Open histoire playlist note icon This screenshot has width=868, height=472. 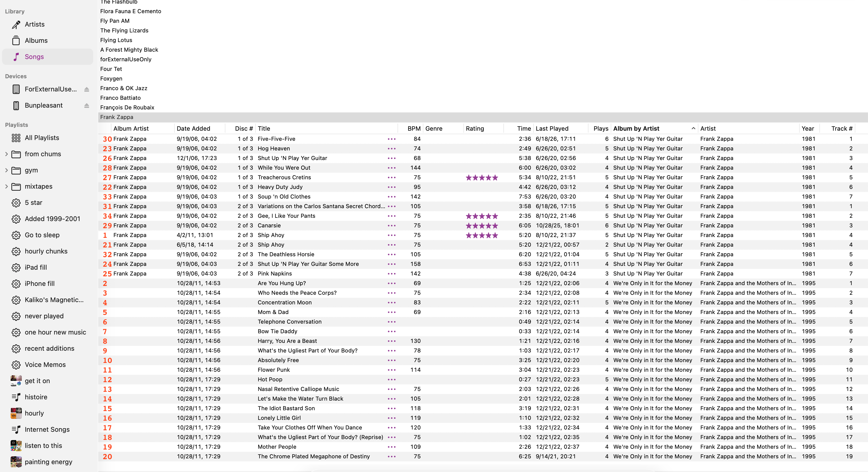(x=16, y=397)
